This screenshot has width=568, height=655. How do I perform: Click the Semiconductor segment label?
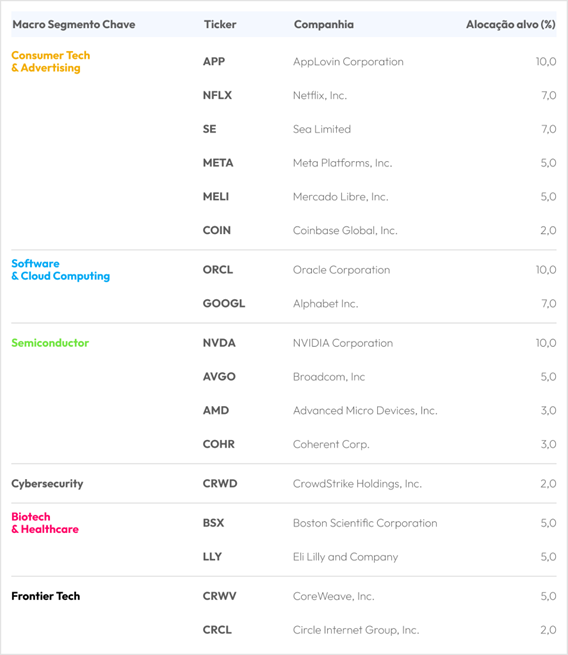(x=50, y=343)
